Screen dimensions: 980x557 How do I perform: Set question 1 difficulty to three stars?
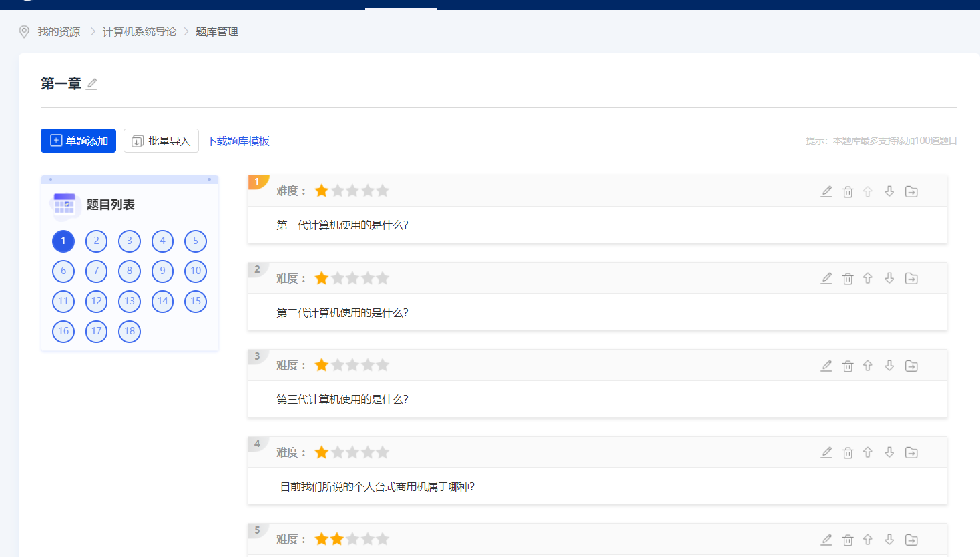pyautogui.click(x=352, y=190)
